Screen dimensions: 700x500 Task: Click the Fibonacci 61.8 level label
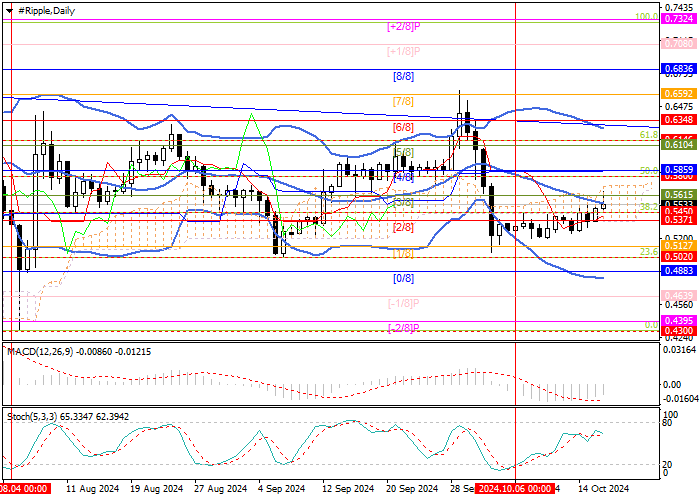649,134
